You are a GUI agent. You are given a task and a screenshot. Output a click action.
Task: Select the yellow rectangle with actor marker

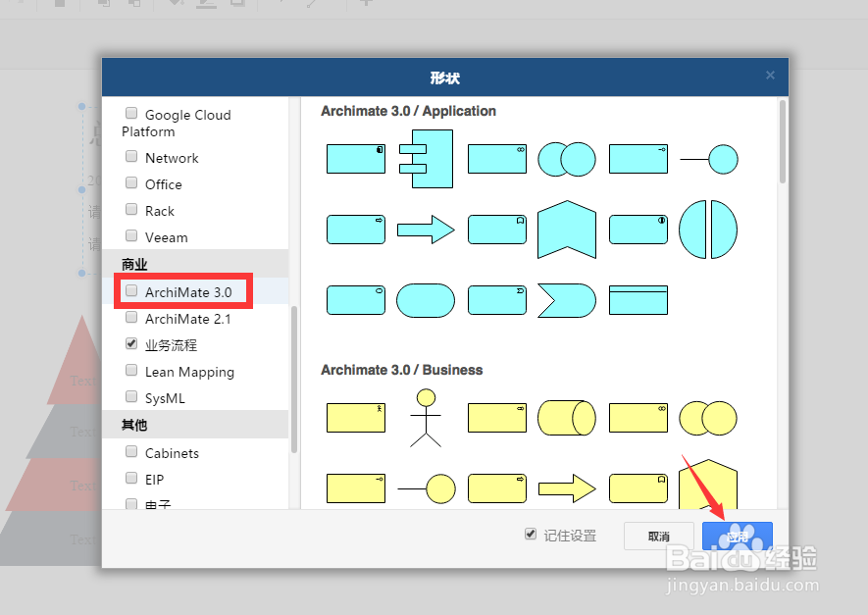pyautogui.click(x=356, y=418)
